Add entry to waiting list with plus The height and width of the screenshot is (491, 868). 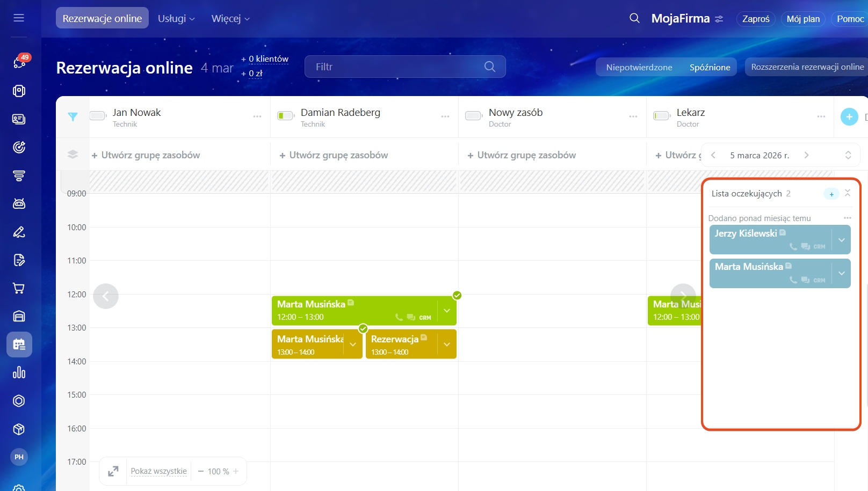pos(831,194)
